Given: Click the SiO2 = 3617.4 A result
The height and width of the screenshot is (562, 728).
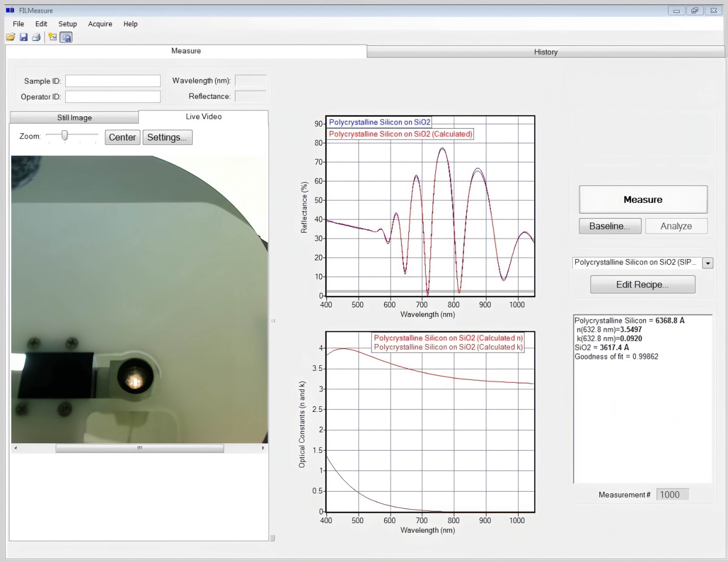Looking at the screenshot, I should (602, 347).
